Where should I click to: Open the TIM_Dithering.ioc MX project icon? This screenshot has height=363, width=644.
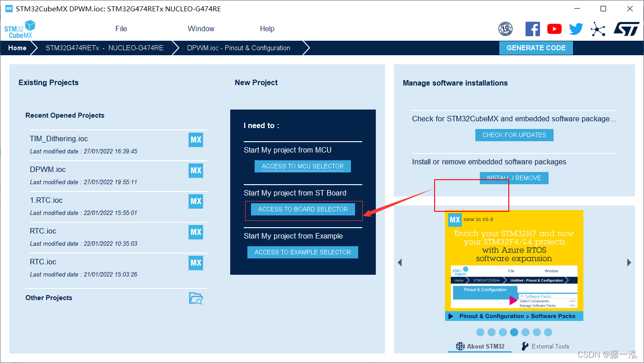[196, 140]
